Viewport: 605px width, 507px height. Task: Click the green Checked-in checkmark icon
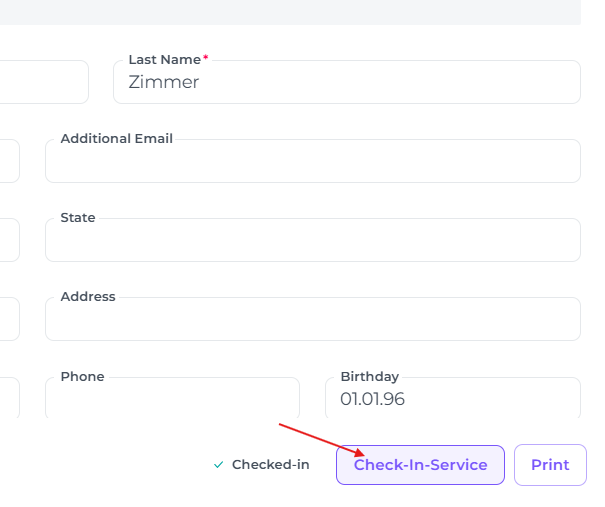coord(218,465)
